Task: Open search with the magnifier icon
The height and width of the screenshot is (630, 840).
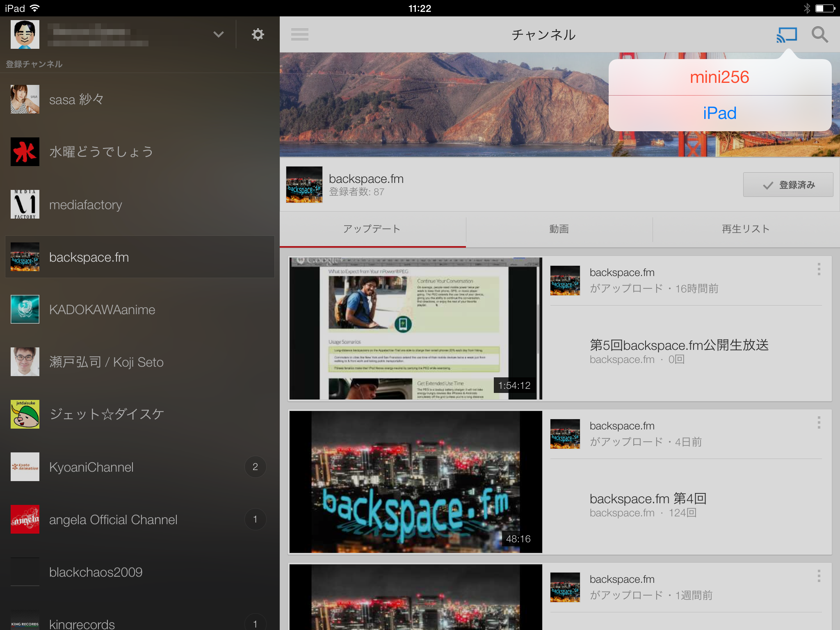Action: pyautogui.click(x=820, y=35)
